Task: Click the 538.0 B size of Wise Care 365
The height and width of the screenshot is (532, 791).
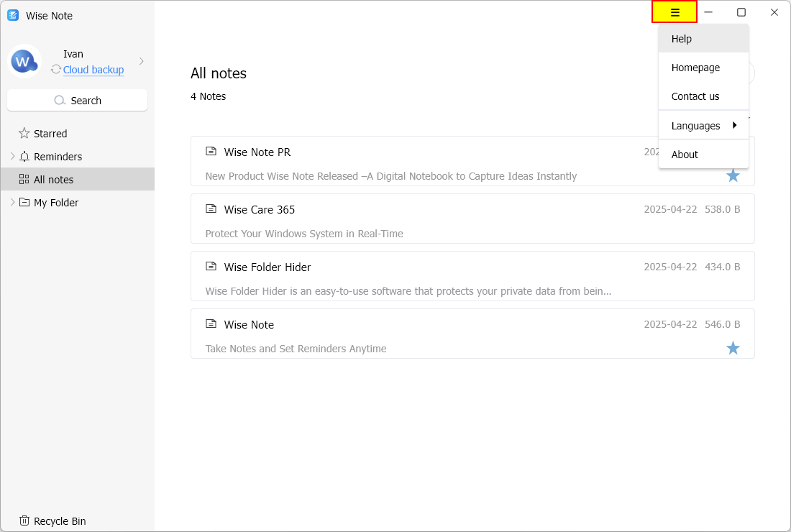Action: [722, 209]
